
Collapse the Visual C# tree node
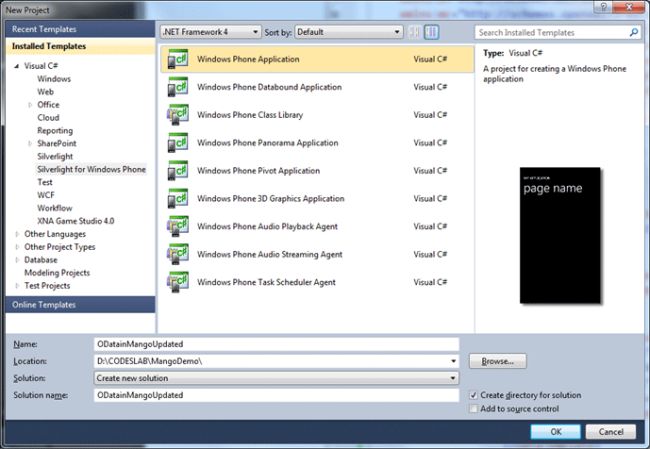click(x=17, y=66)
